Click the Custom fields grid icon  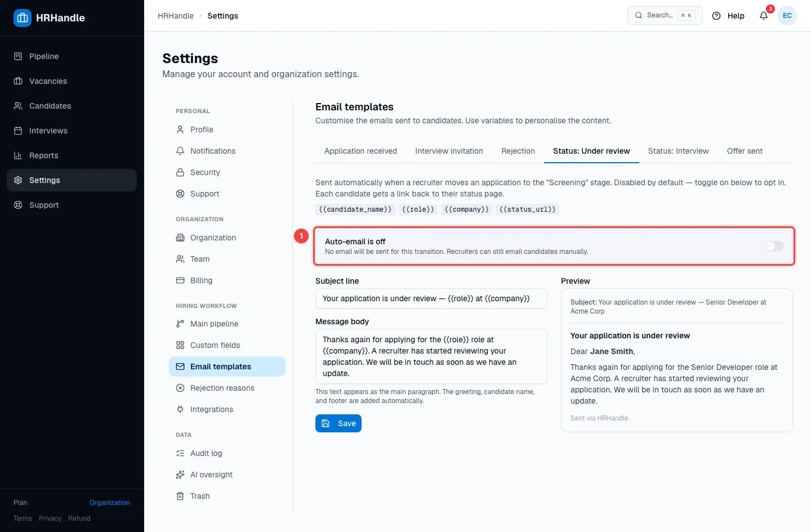[x=180, y=345]
